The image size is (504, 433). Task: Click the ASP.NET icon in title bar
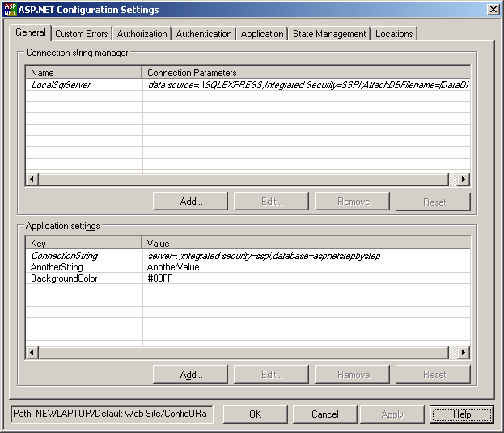pyautogui.click(x=10, y=10)
